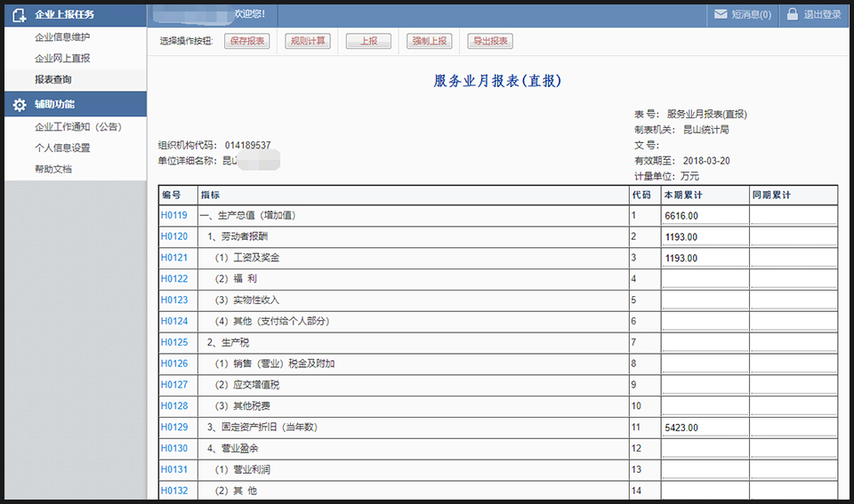Click the gear icon beside 辅助功能

point(19,105)
